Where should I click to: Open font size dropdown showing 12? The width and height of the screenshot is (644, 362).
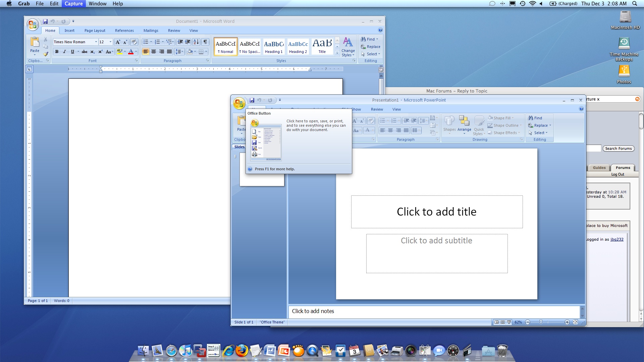pos(110,42)
